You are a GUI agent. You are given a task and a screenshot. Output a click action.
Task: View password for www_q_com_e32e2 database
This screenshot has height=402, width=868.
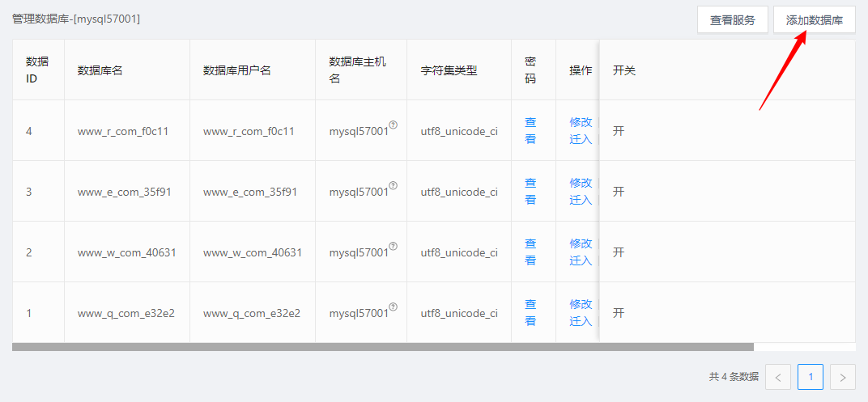(x=530, y=312)
